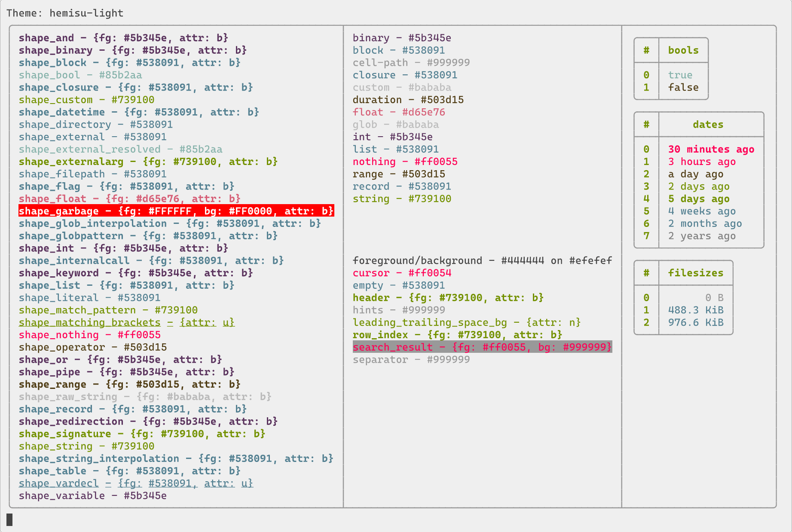Select the underlined shape_matching_brackets line
The width and height of the screenshot is (792, 532).
[127, 322]
